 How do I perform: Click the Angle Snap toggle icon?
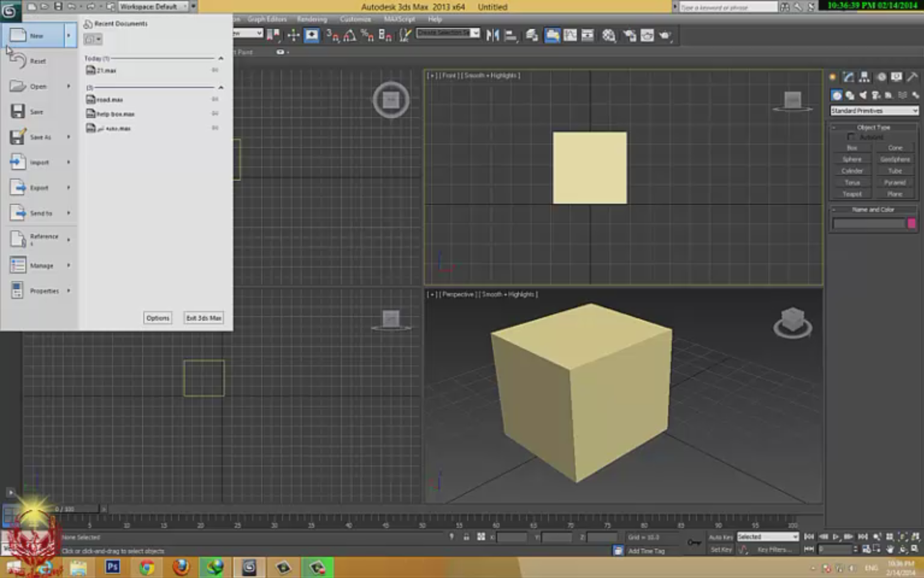(350, 36)
